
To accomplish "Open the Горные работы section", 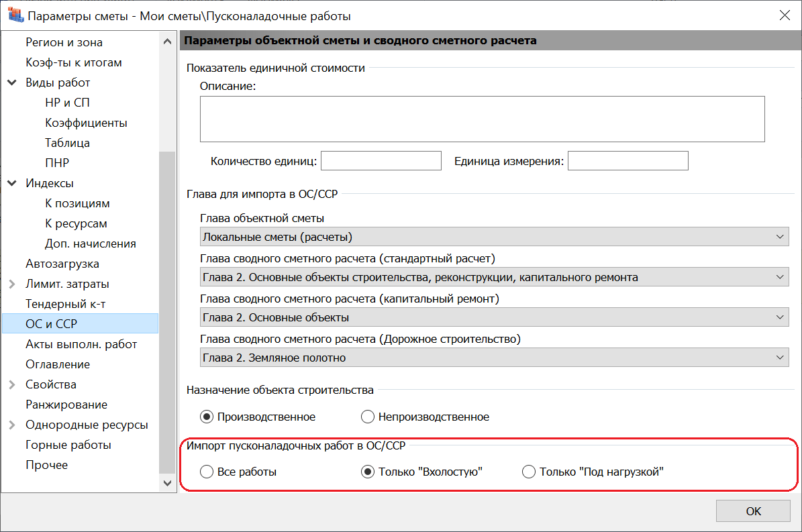I will [68, 445].
